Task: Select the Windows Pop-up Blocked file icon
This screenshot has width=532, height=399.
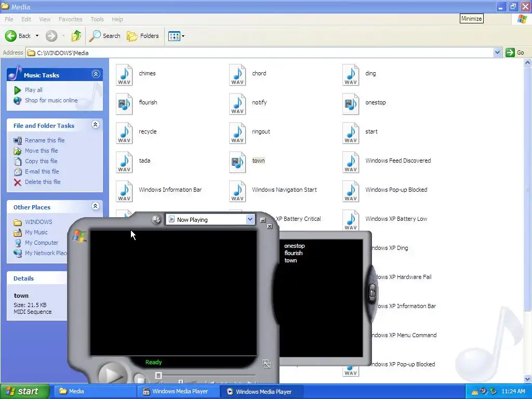Action: (351, 191)
